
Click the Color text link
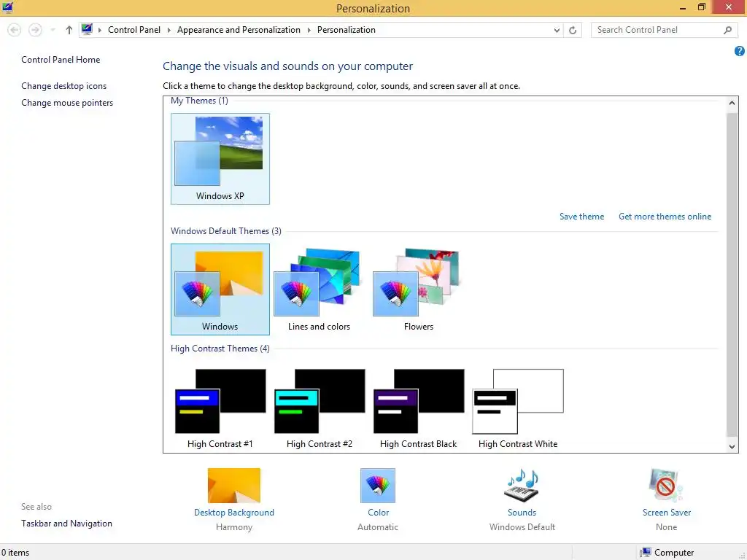tap(379, 513)
